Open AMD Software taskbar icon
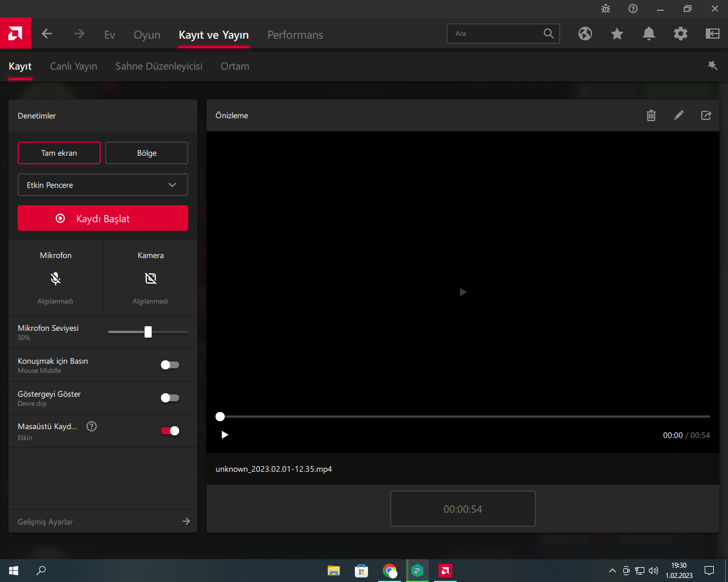Image resolution: width=728 pixels, height=582 pixels. [x=445, y=571]
